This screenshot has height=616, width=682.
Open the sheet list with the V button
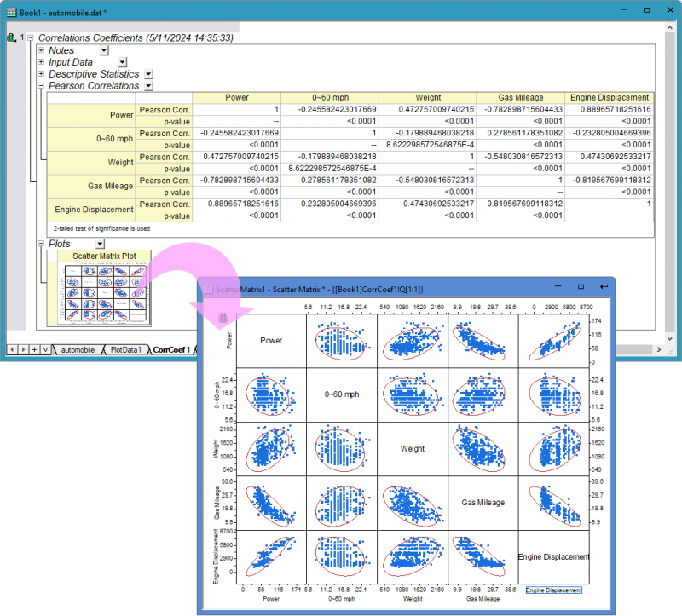45,349
